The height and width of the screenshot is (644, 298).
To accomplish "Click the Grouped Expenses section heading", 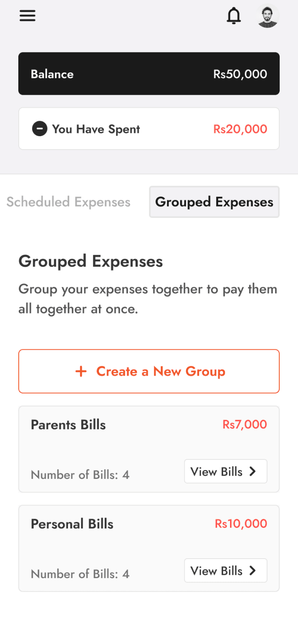I will 91,261.
